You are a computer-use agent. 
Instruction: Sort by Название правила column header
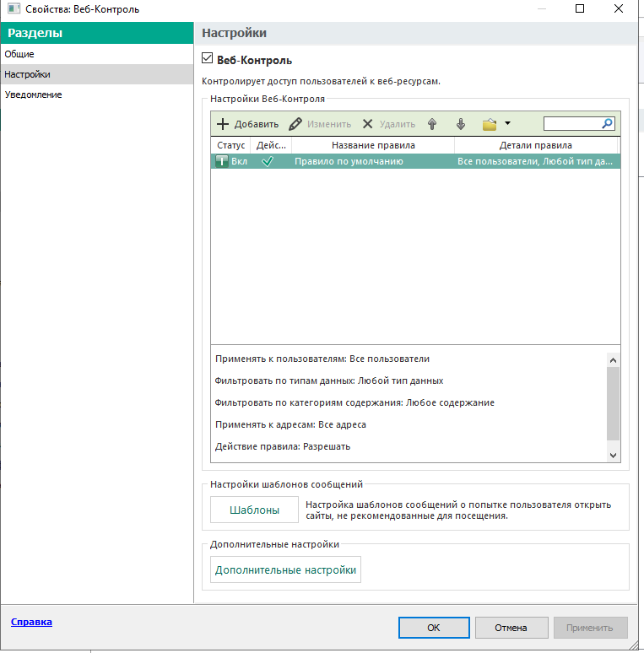[373, 145]
